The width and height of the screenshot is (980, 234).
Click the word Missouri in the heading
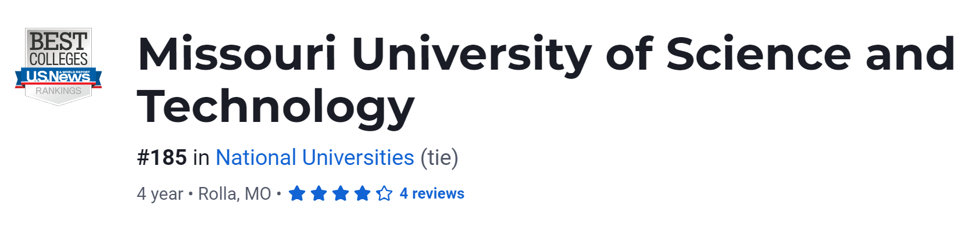coord(237,54)
